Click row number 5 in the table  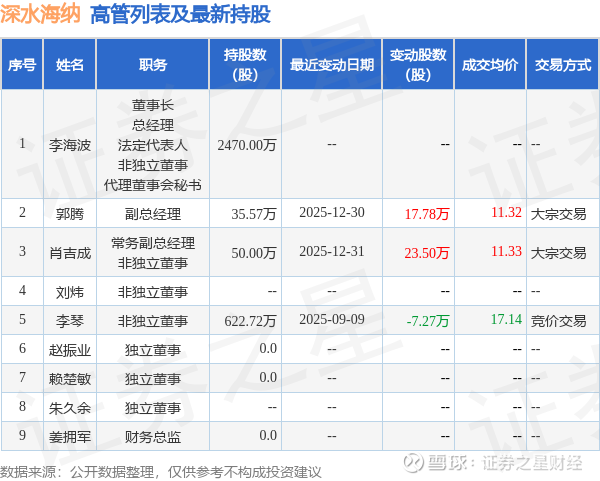point(22,320)
